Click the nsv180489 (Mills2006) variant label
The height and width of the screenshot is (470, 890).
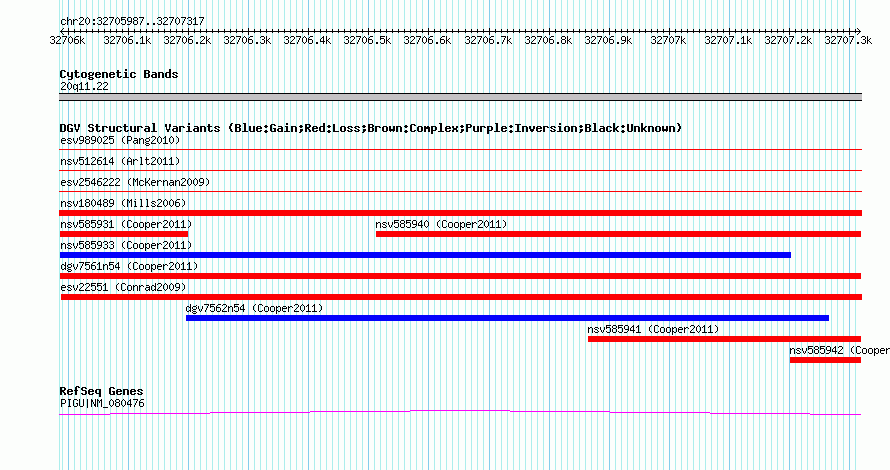123,203
